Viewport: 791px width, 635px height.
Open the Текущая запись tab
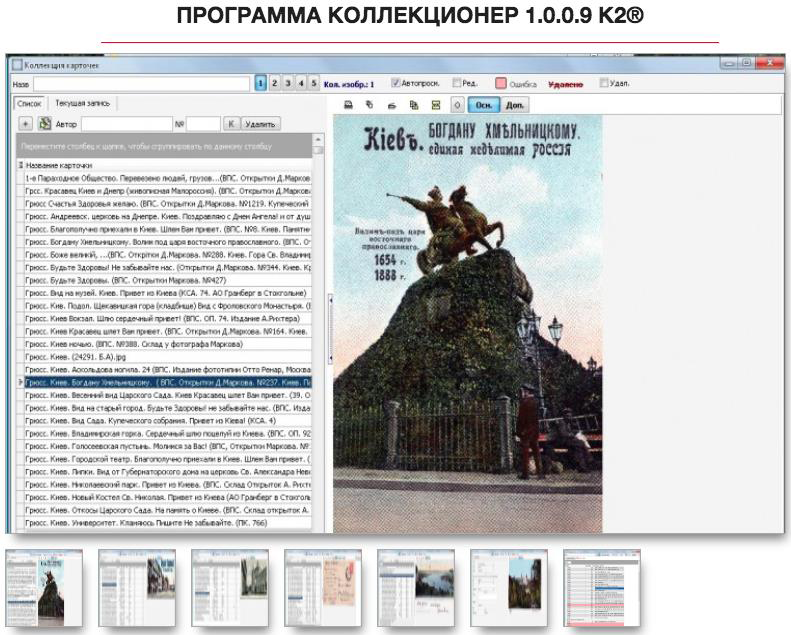tap(82, 103)
